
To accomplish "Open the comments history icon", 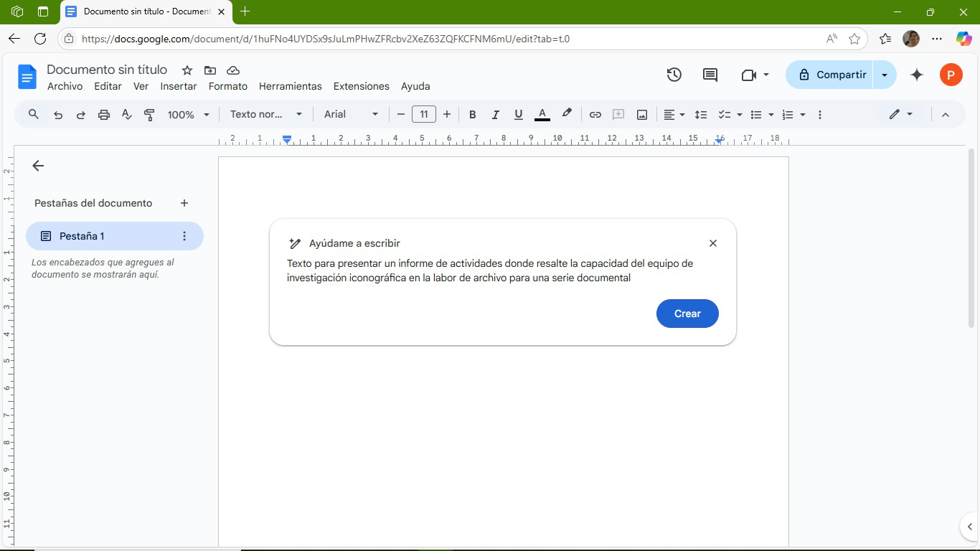I will point(710,75).
